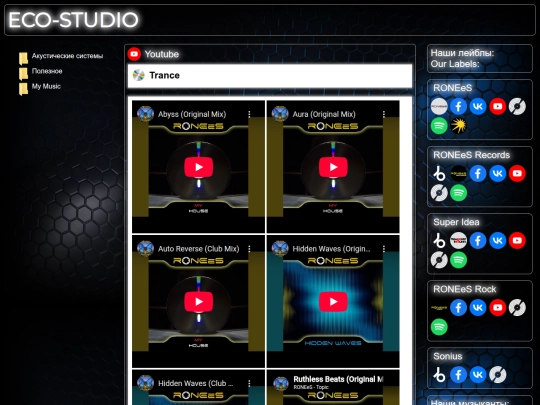Viewport: 540px width, 405px height.
Task: Open RONEeS Records VK icon
Action: point(498,174)
